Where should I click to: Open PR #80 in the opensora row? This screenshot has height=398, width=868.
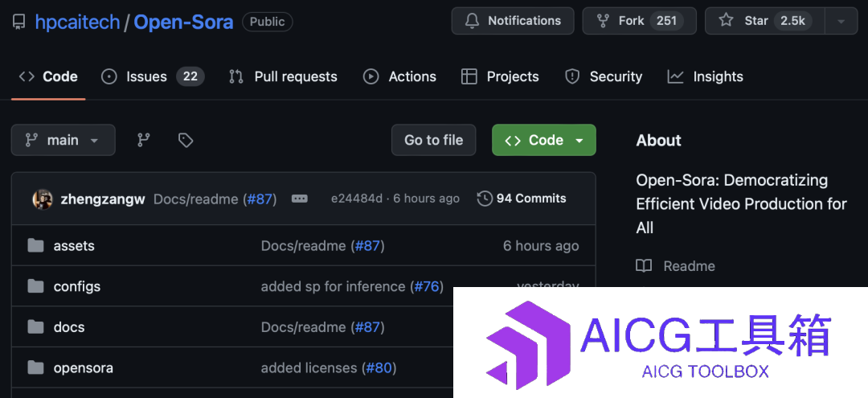(379, 368)
